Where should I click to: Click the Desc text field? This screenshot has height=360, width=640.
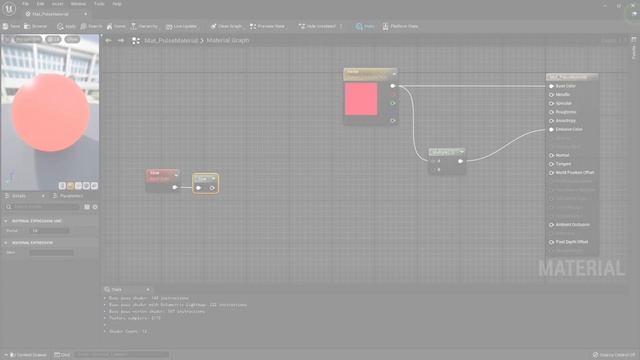(51, 253)
